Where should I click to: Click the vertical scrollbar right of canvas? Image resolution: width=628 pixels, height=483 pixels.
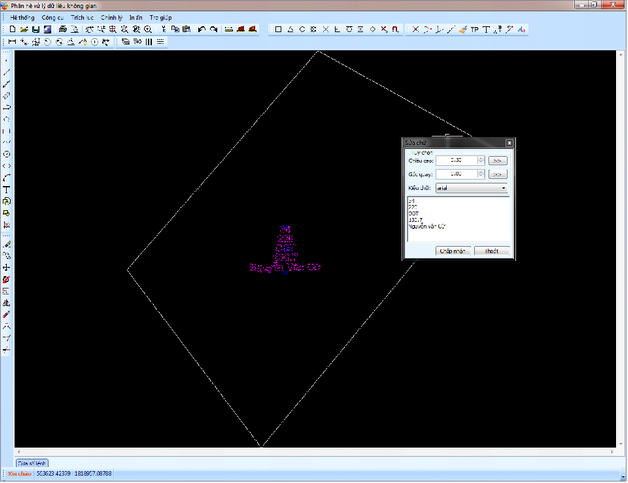[621, 249]
